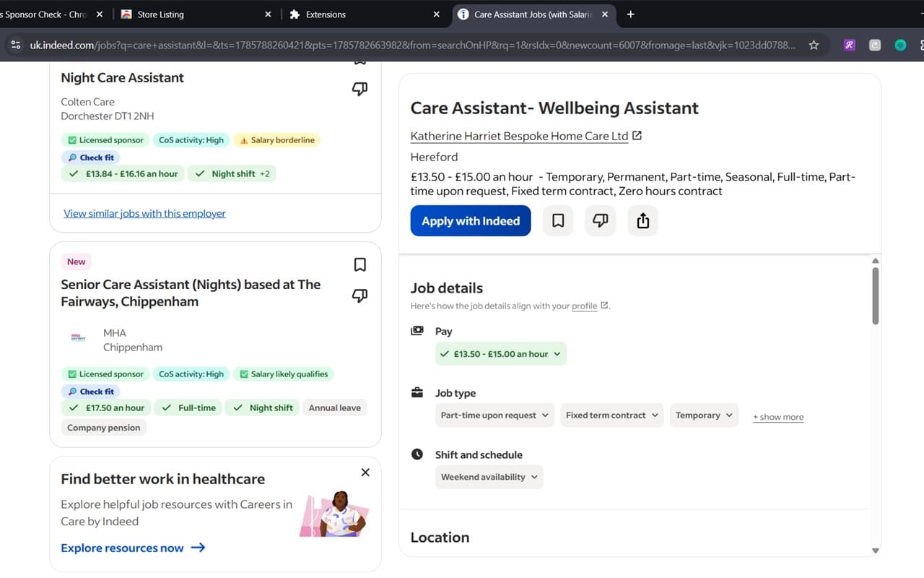Click the Salary likely qualifies badge

pyautogui.click(x=283, y=374)
